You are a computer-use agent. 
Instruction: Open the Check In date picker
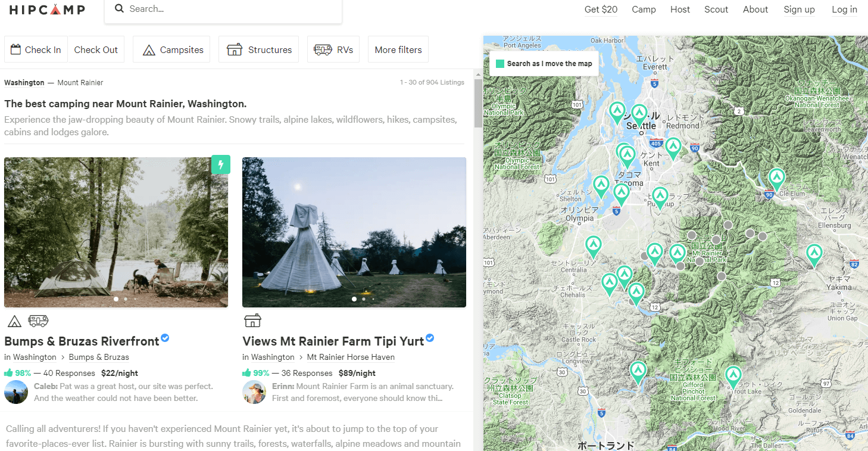(36, 49)
